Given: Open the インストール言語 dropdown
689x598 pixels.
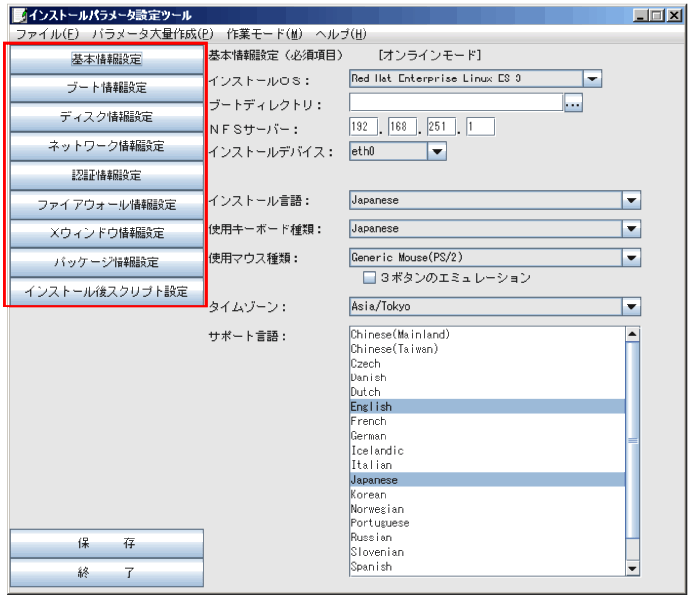Looking at the screenshot, I should pyautogui.click(x=631, y=200).
